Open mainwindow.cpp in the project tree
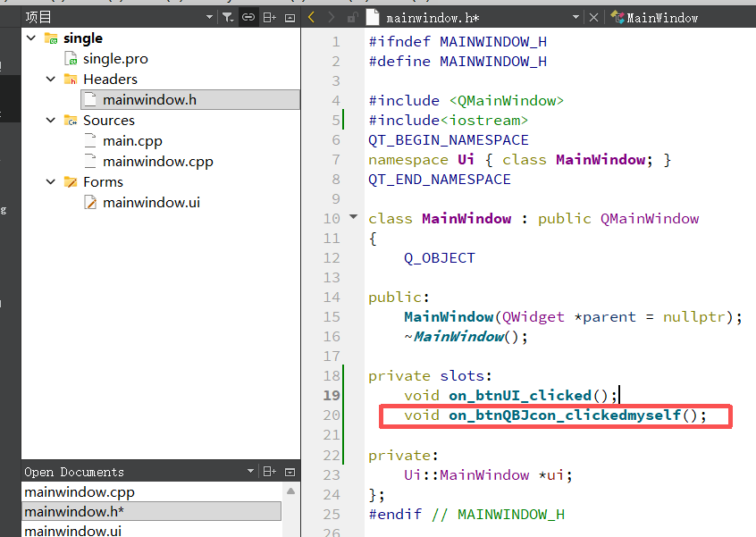 coord(157,162)
